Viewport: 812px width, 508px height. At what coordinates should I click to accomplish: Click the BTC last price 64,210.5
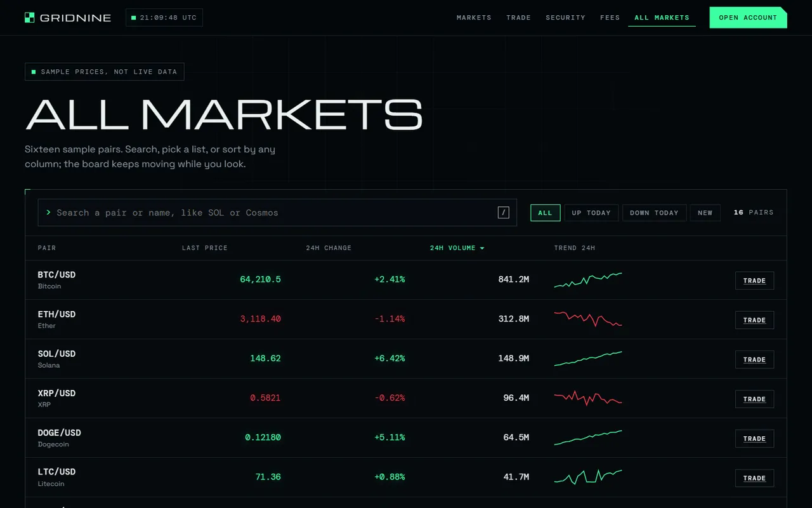point(260,279)
